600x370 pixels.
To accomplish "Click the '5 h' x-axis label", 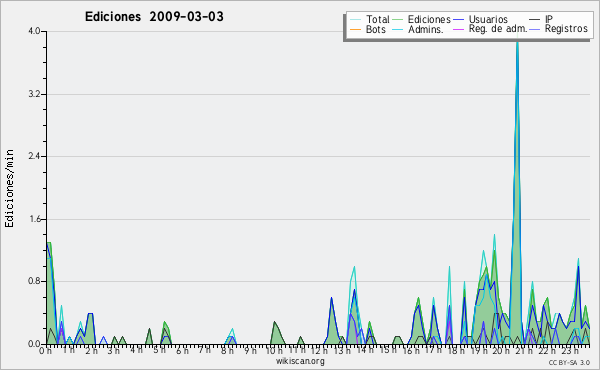I will [x=160, y=350].
